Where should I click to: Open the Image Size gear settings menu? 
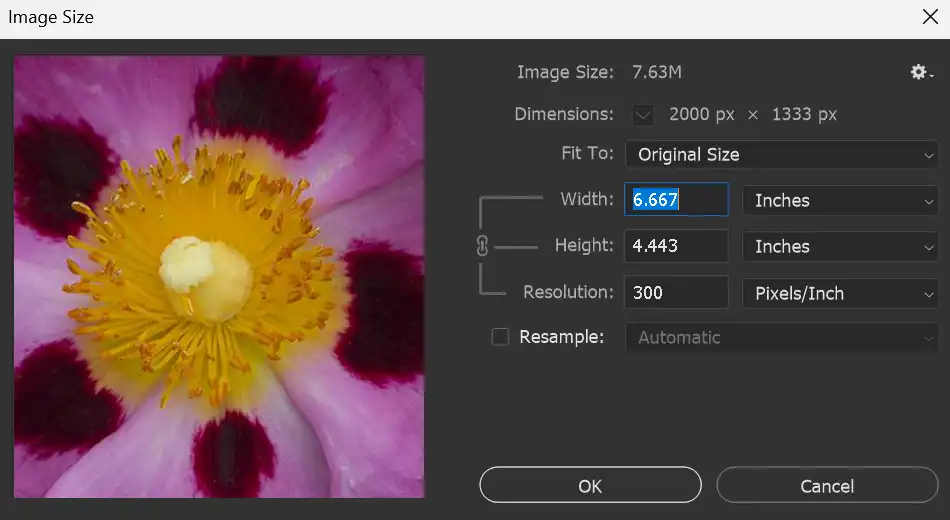(921, 72)
